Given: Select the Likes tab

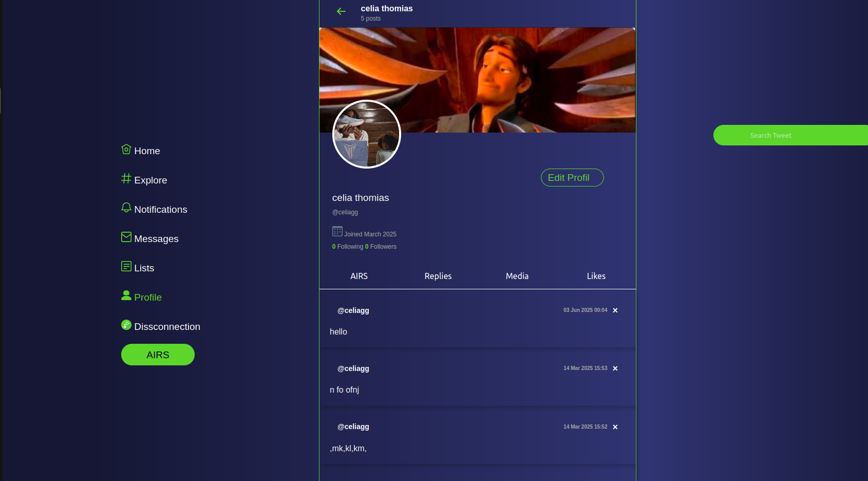Looking at the screenshot, I should click(596, 276).
